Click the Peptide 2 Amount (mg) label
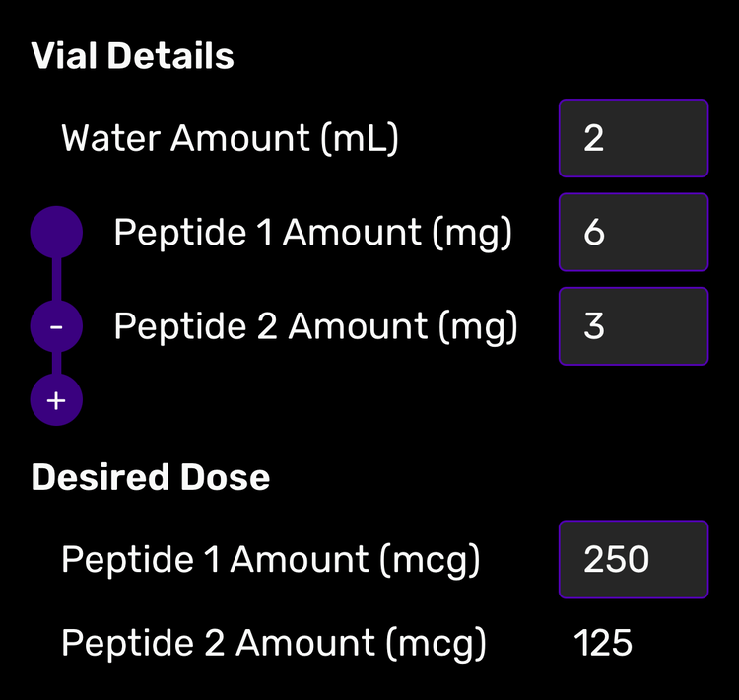This screenshot has width=739, height=700. tap(315, 327)
